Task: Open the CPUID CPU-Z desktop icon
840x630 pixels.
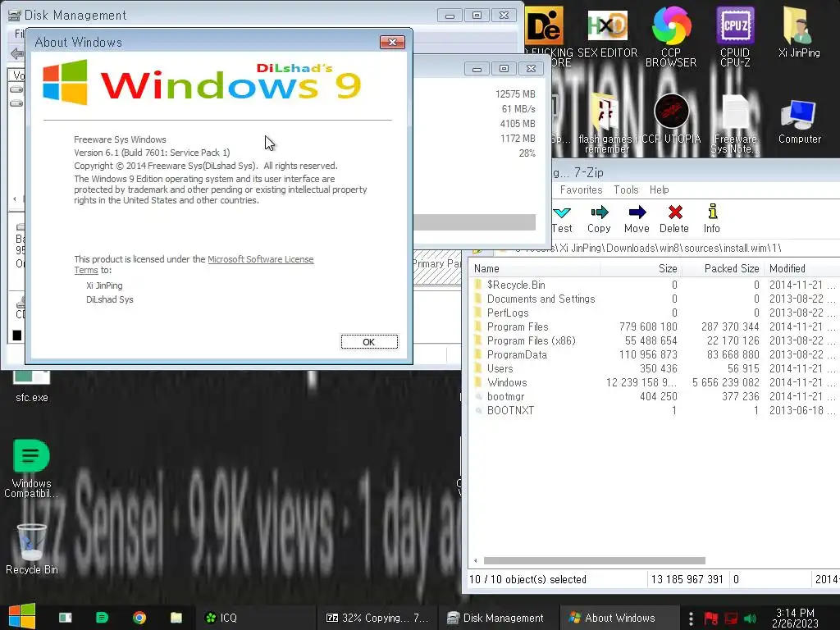Action: [735, 36]
